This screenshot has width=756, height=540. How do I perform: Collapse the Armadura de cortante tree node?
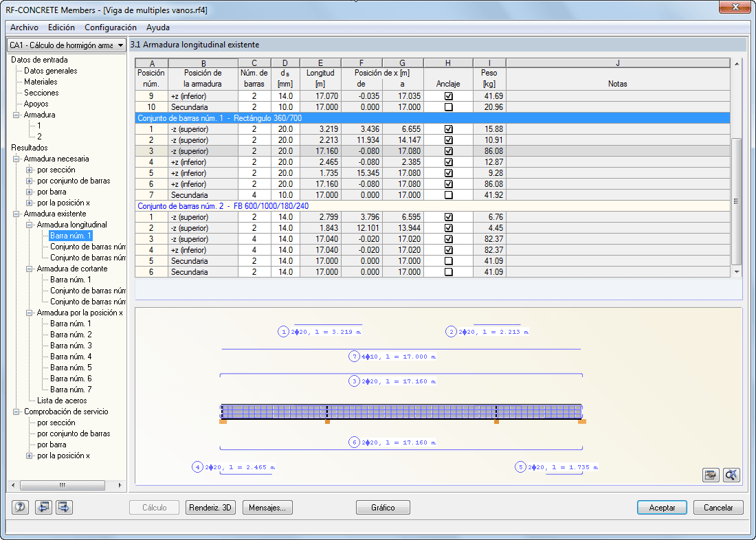pos(29,269)
